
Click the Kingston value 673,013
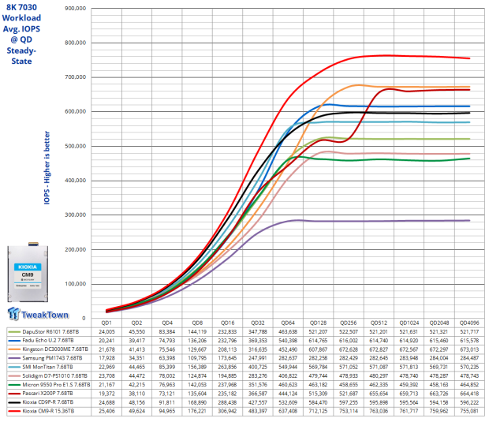coord(469,349)
